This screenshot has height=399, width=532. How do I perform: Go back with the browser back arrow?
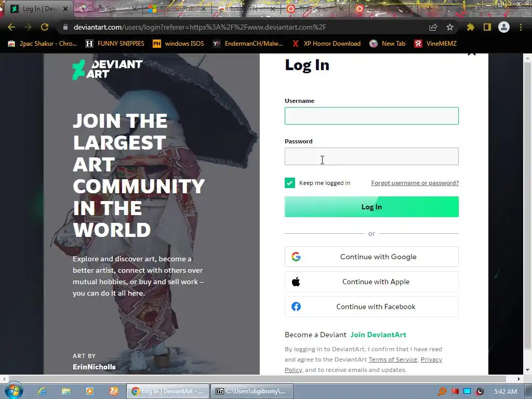[x=11, y=27]
